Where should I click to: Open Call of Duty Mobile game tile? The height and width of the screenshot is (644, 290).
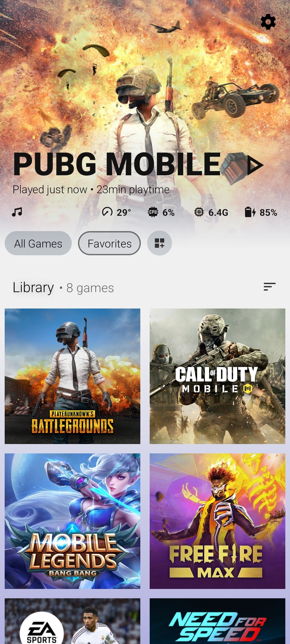tap(217, 376)
